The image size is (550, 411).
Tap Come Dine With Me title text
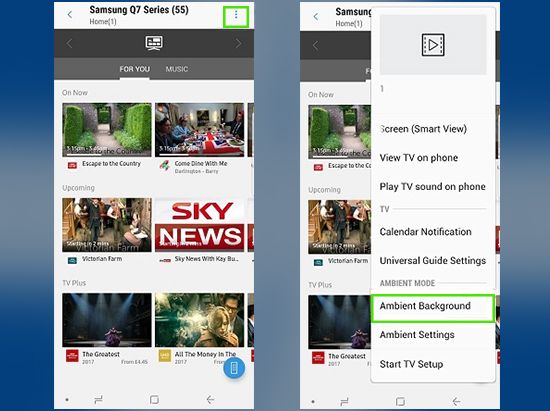201,163
